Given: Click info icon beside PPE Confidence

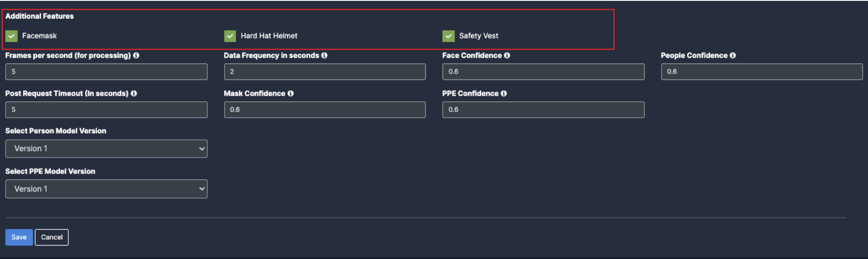Looking at the screenshot, I should click(504, 93).
